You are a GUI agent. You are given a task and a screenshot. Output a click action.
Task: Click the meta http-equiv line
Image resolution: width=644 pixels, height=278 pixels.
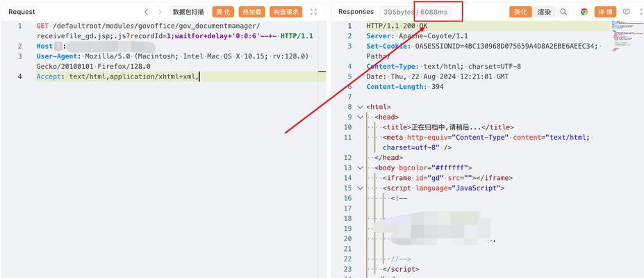pyautogui.click(x=487, y=138)
